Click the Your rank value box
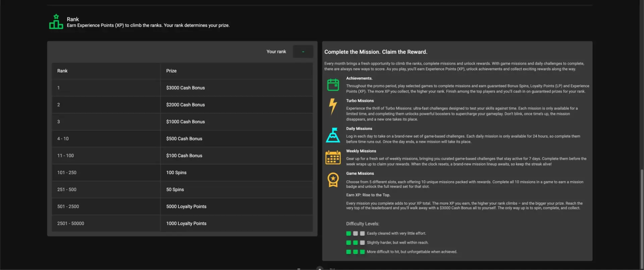The image size is (644, 270). tap(303, 52)
